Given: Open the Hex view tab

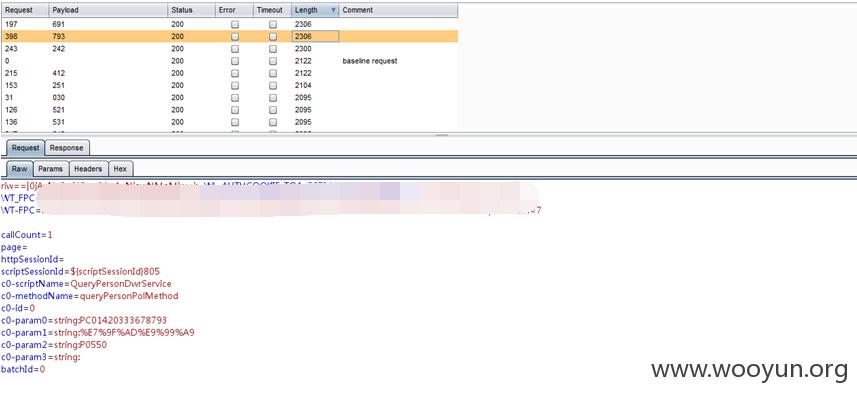Looking at the screenshot, I should pyautogui.click(x=120, y=169).
